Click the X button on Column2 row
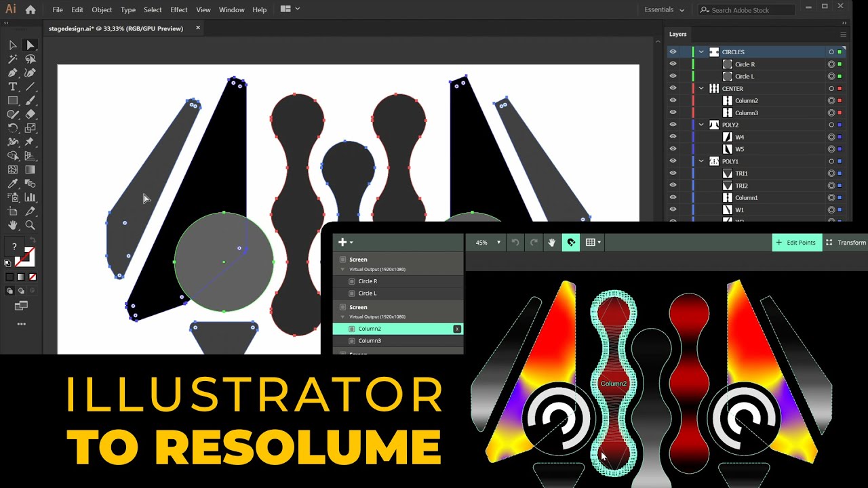The width and height of the screenshot is (868, 488). point(457,329)
